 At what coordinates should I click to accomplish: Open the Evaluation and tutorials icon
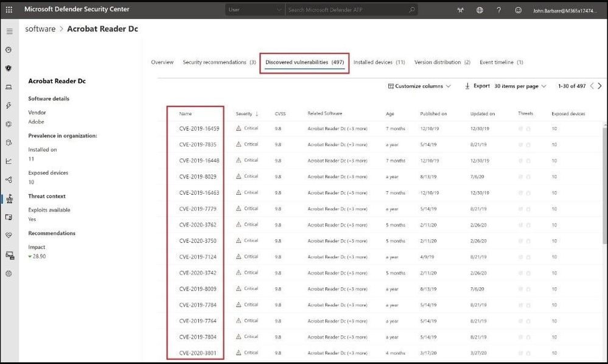pyautogui.click(x=9, y=217)
